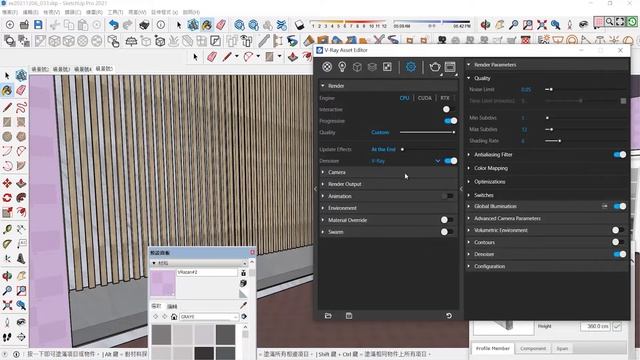This screenshot has height=360, width=640.
Task: Show the V-Ray Frame Buffer window icon
Action: tap(450, 67)
